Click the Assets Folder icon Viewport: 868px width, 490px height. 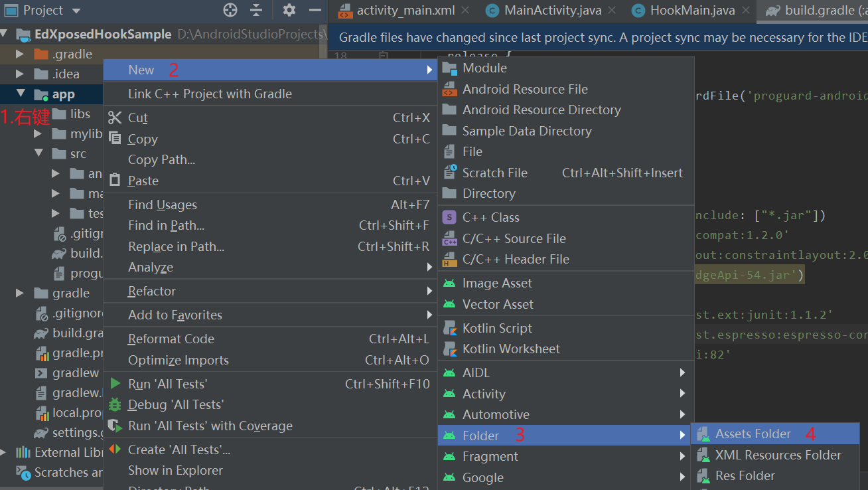click(703, 434)
